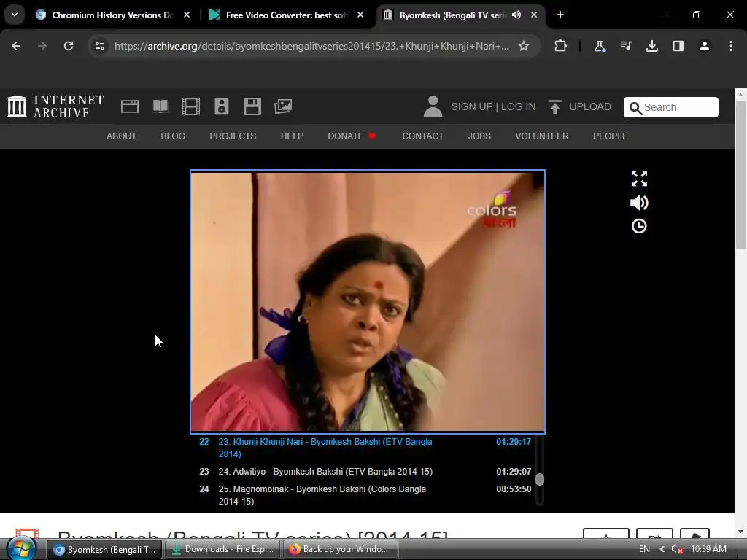
Task: Open the CONTACT menu item
Action: coord(422,136)
